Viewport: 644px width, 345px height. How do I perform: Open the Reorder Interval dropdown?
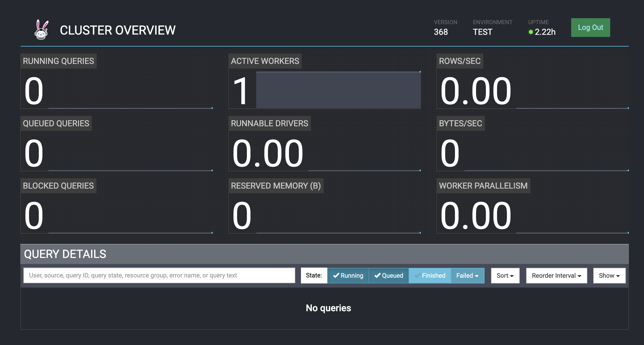click(x=556, y=275)
